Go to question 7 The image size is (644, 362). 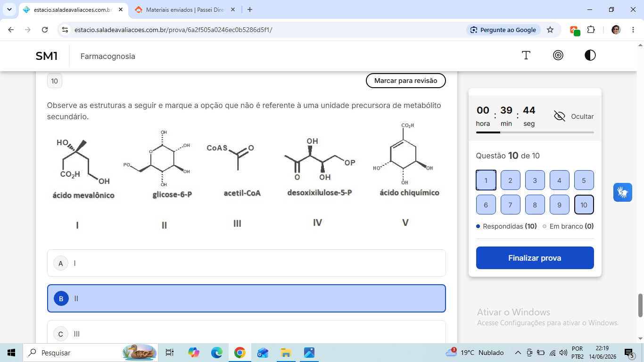click(511, 205)
